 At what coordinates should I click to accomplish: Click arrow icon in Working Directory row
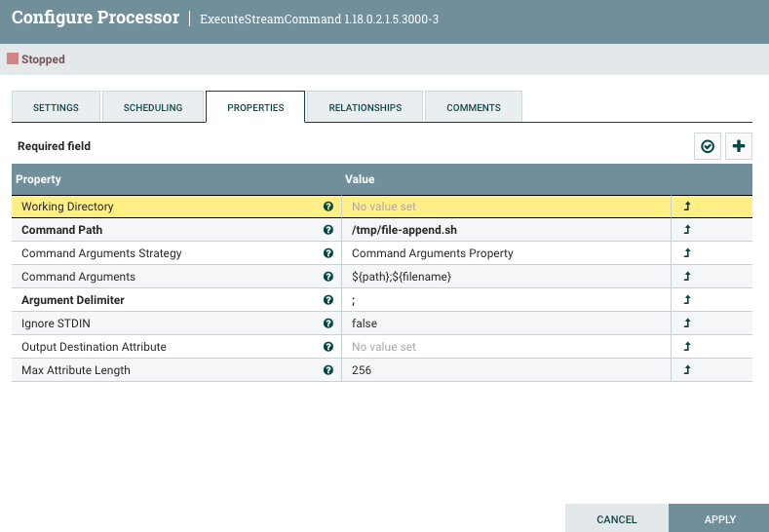pyautogui.click(x=687, y=207)
